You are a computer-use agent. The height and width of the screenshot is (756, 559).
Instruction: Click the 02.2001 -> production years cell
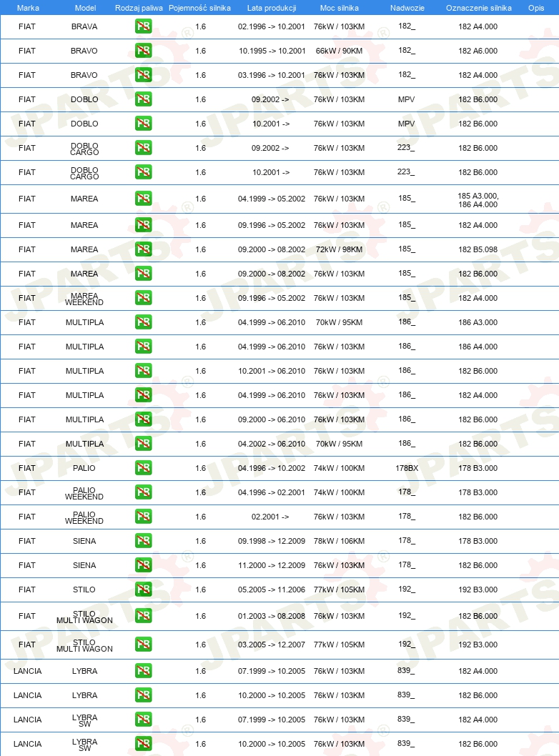(x=270, y=517)
